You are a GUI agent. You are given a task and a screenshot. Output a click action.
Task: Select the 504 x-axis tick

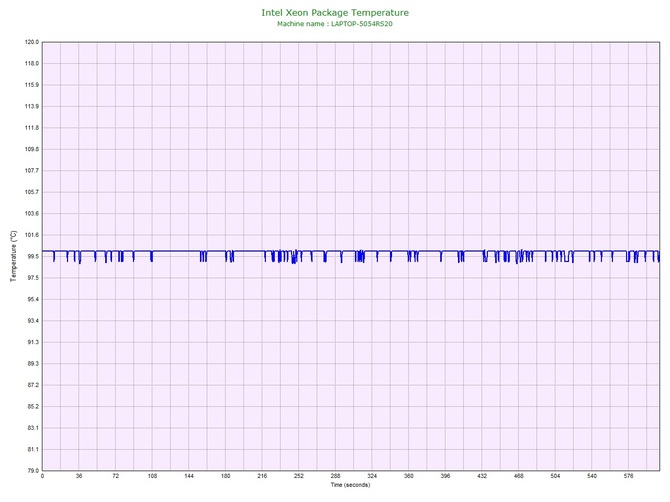coord(555,476)
